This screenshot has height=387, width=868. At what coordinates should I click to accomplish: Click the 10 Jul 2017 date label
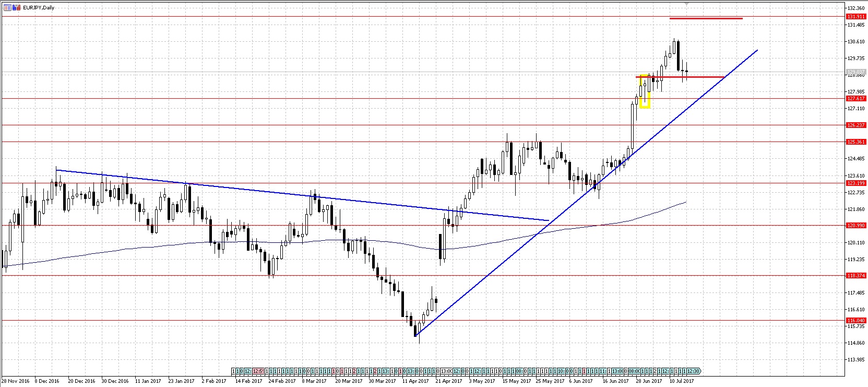point(682,381)
